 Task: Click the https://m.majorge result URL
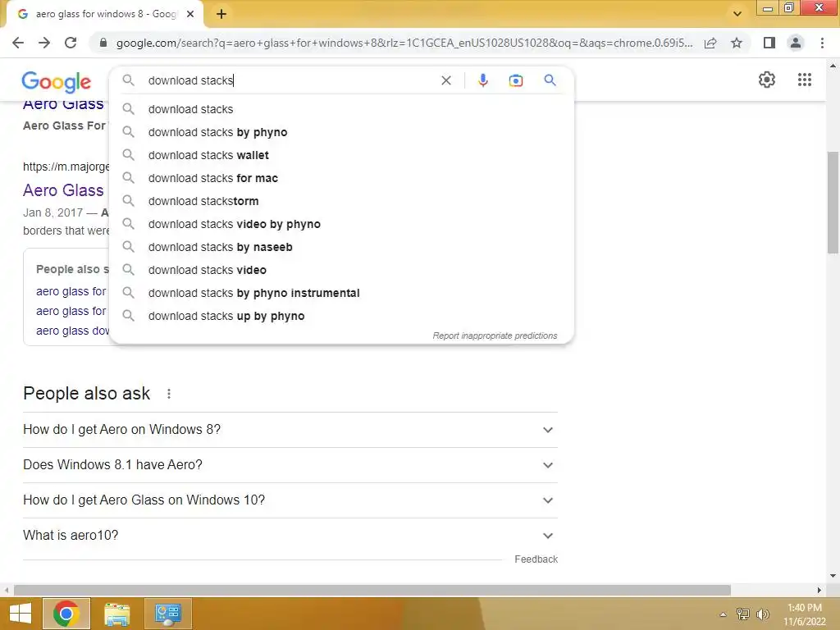[66, 167]
